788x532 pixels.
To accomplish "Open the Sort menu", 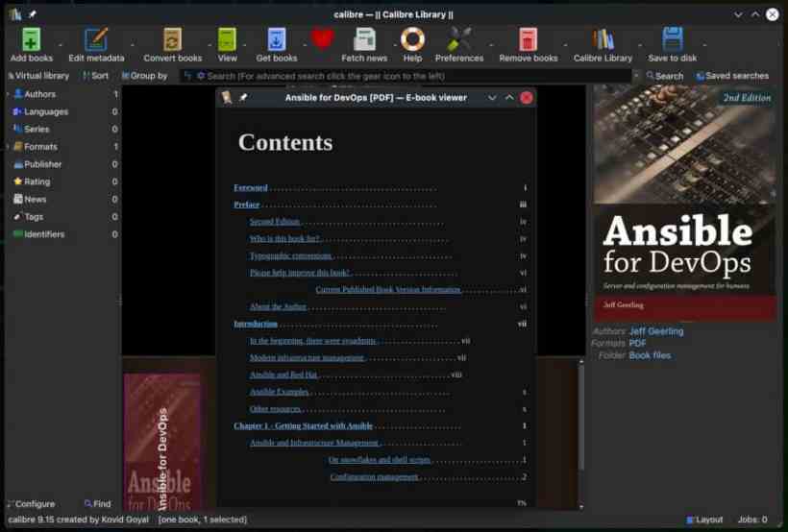I will tap(95, 76).
